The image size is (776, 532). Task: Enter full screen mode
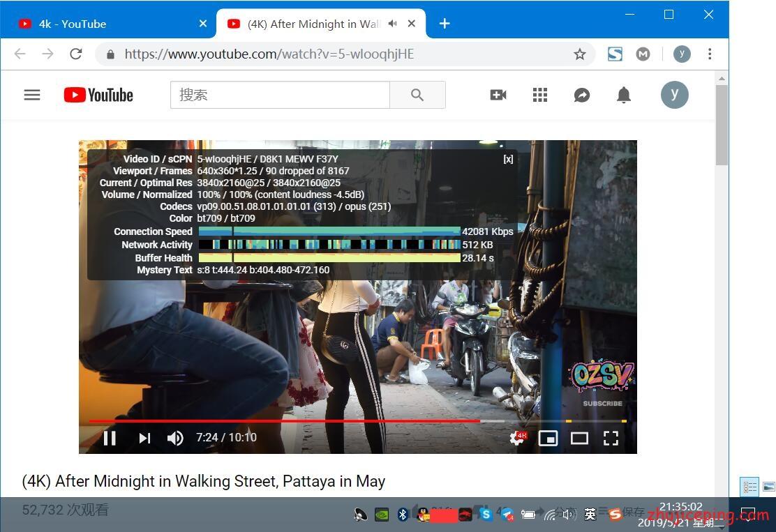click(611, 438)
